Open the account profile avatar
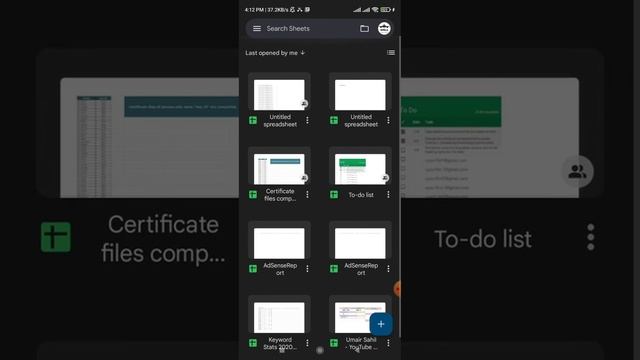The height and width of the screenshot is (360, 640). [384, 29]
